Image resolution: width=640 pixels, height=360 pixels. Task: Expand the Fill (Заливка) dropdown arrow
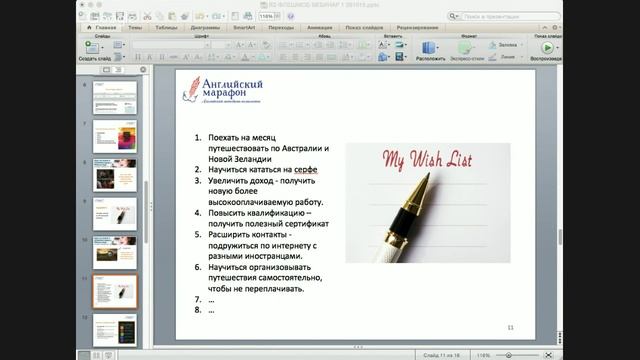tap(522, 45)
